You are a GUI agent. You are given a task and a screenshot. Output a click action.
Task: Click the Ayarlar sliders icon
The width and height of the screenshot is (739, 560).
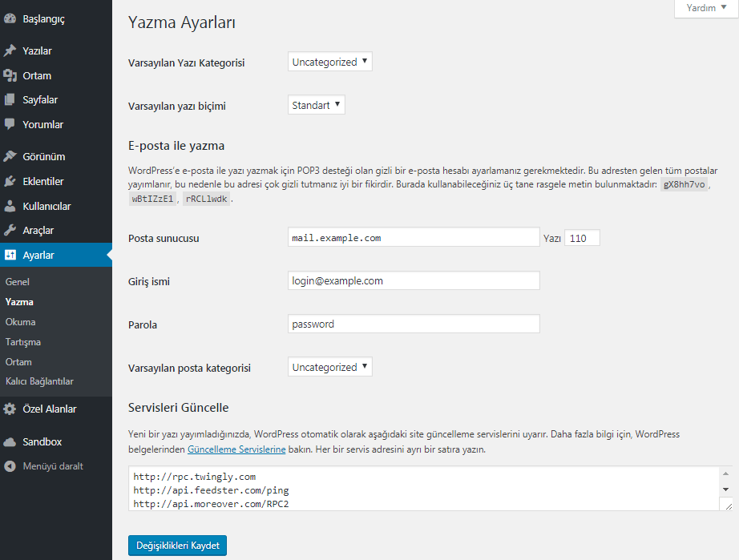tap(10, 255)
